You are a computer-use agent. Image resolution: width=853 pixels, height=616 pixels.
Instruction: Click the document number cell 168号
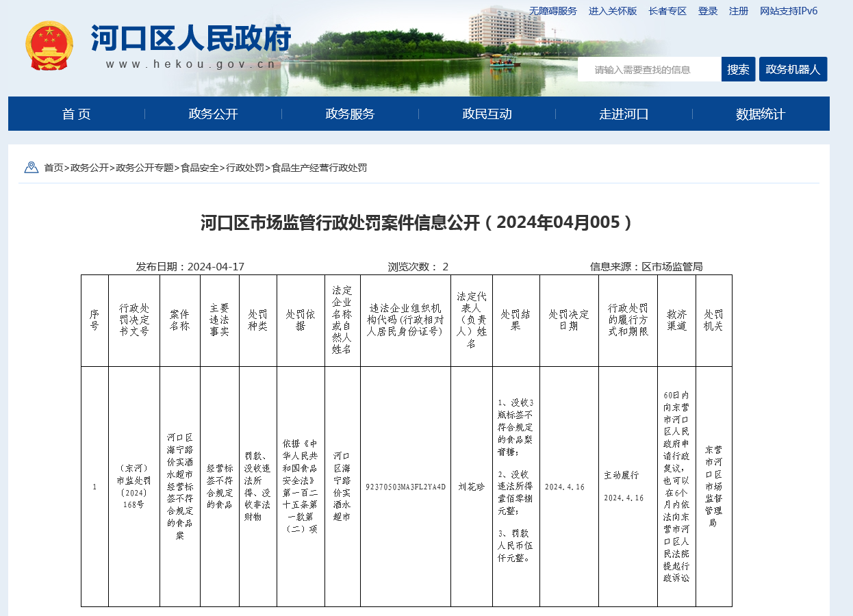click(134, 487)
